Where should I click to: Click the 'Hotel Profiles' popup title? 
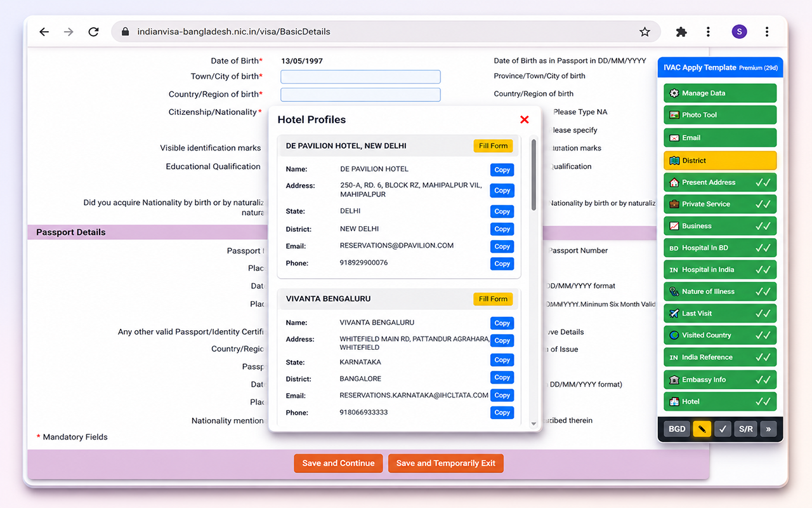(x=311, y=119)
